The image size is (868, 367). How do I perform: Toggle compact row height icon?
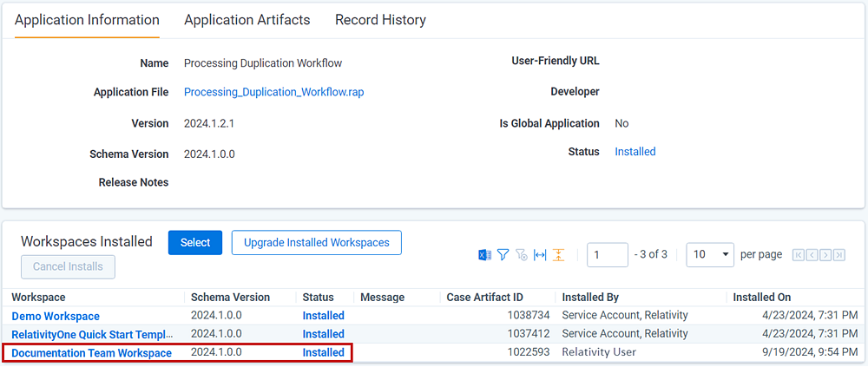coord(558,254)
